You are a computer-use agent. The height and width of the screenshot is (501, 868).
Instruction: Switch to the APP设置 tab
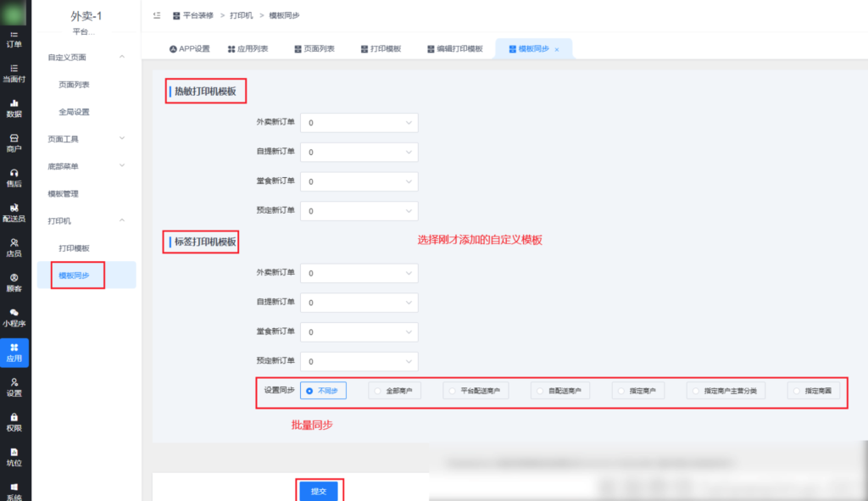189,49
